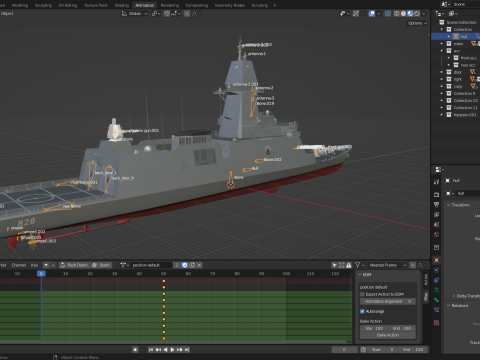Expand the door collection
This screenshot has width=480, height=360.
pyautogui.click(x=442, y=72)
